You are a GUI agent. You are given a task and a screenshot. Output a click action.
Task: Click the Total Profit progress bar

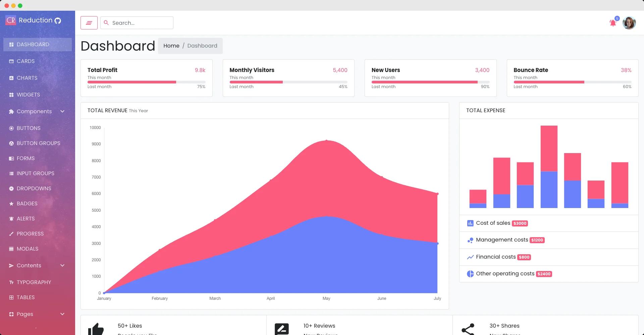click(x=147, y=82)
